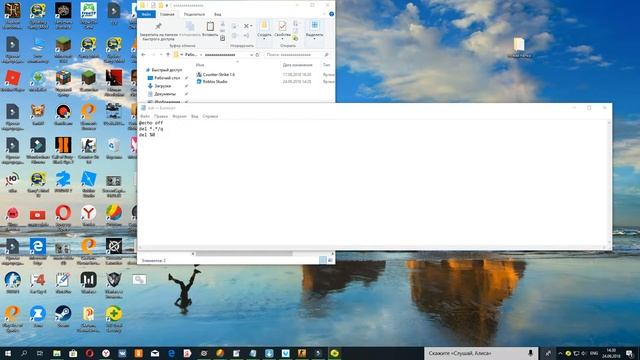Show hidden system tray icons chevron
The image size is (640, 360).
click(x=560, y=353)
